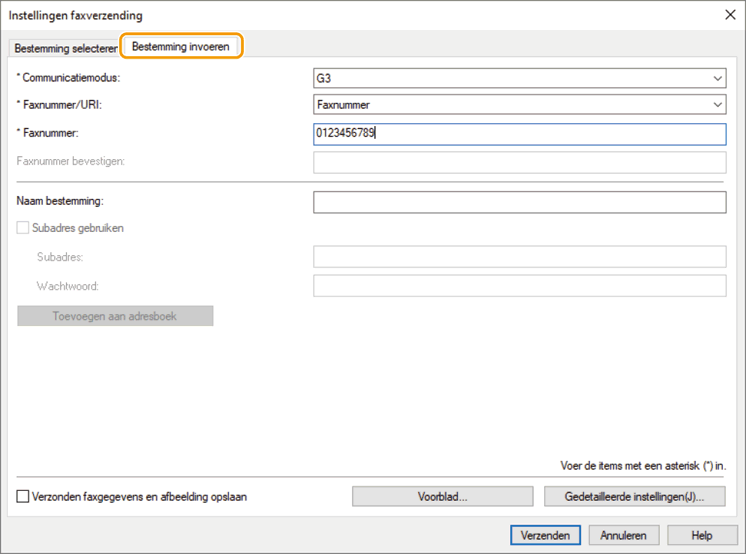This screenshot has height=554, width=746.
Task: Select the Bestemming invoeren tab
Action: [x=181, y=47]
